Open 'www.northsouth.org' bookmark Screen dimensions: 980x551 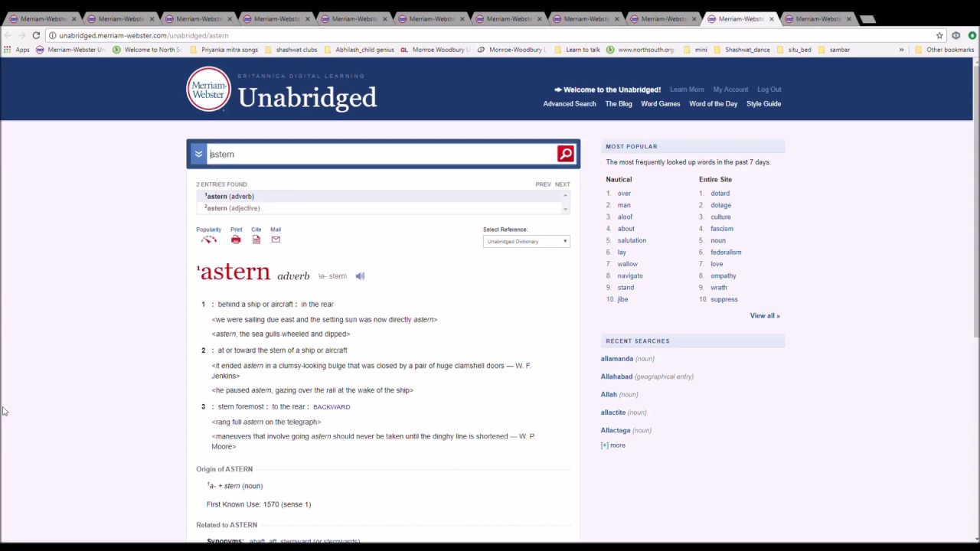tap(640, 50)
